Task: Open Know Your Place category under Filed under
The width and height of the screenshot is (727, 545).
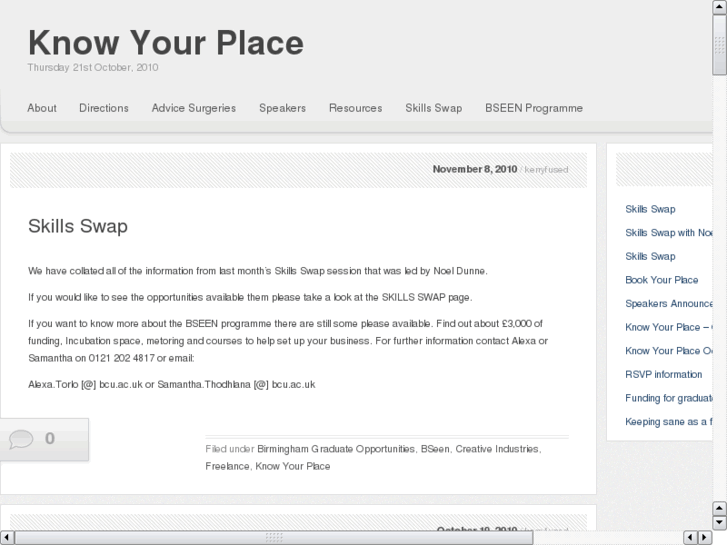Action: (x=293, y=466)
